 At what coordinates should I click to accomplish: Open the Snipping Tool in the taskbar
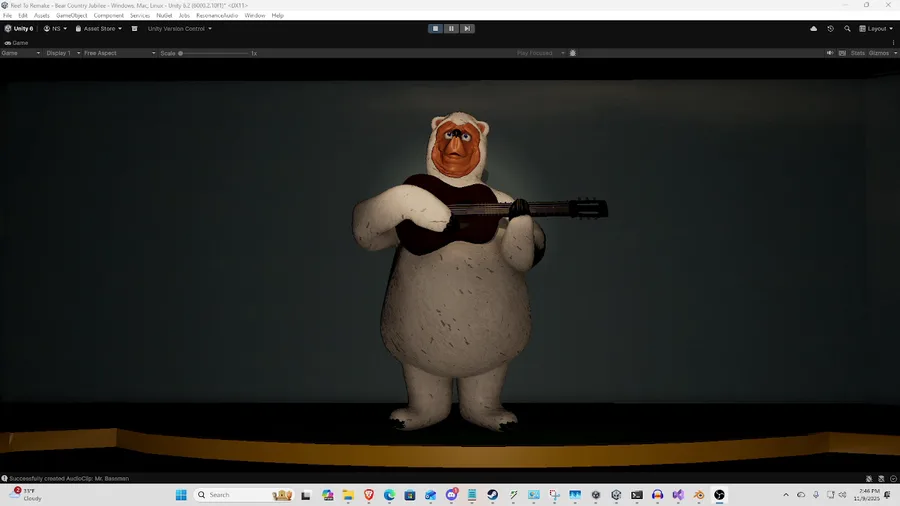coord(554,495)
